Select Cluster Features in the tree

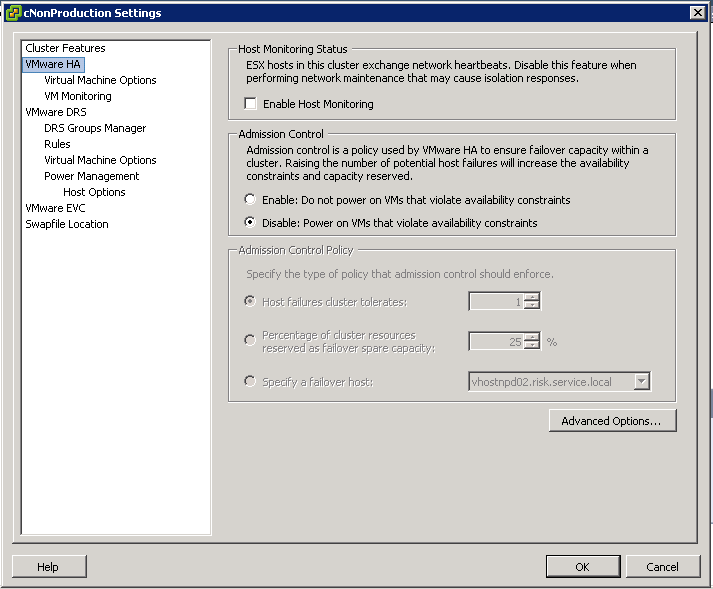tap(65, 48)
